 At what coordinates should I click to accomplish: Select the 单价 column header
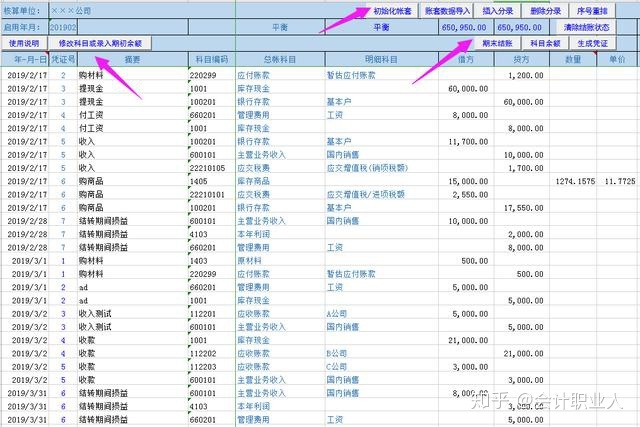point(617,60)
